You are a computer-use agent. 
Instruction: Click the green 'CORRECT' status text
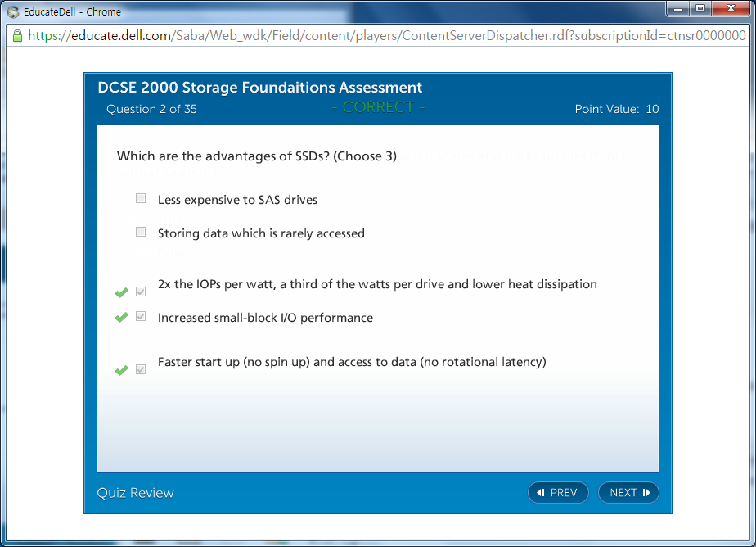(x=378, y=107)
